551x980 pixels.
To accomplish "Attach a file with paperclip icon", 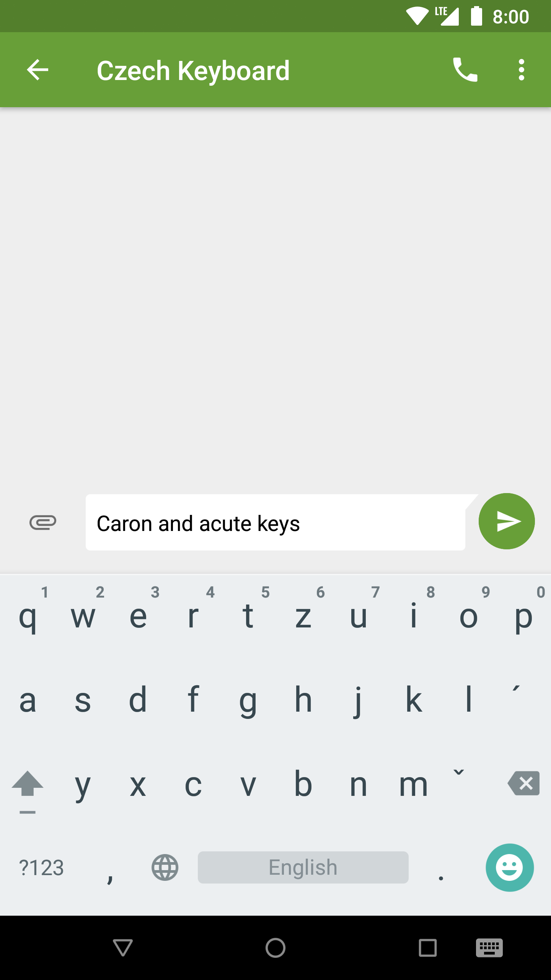I will [43, 522].
